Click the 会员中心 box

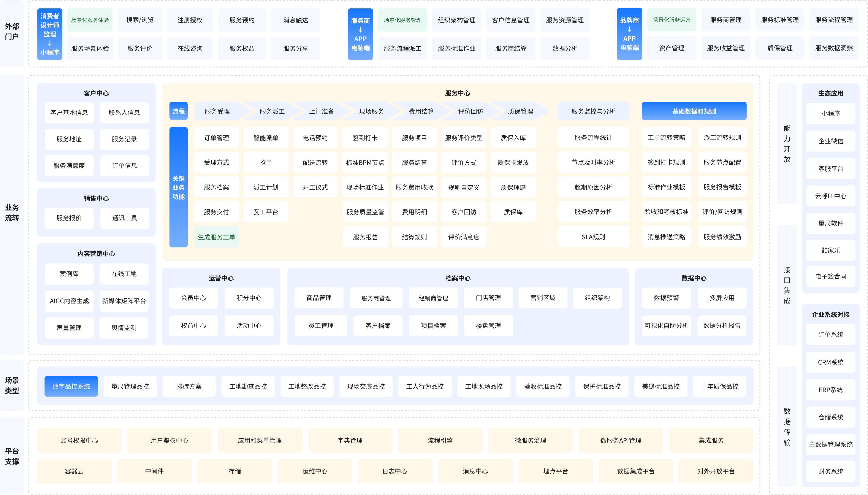point(193,298)
